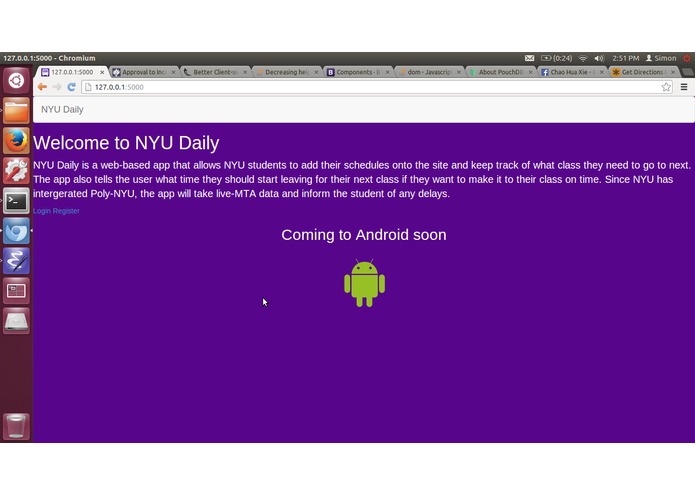695x494 pixels.
Task: Open the Simon user menu
Action: click(661, 58)
